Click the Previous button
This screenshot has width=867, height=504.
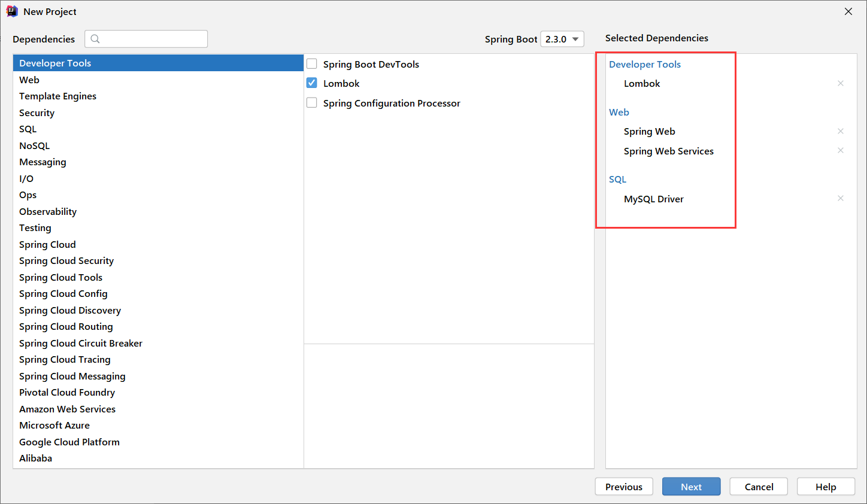click(624, 487)
